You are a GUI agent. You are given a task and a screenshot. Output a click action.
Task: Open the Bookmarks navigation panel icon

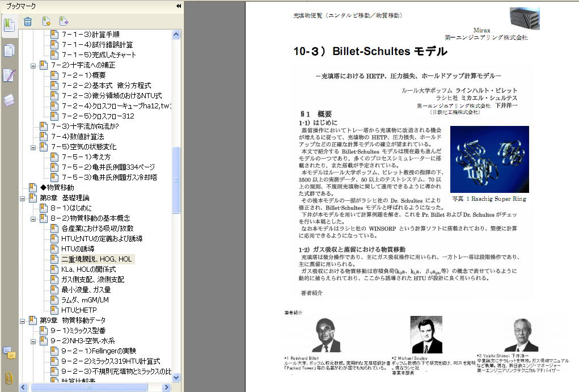point(9,26)
